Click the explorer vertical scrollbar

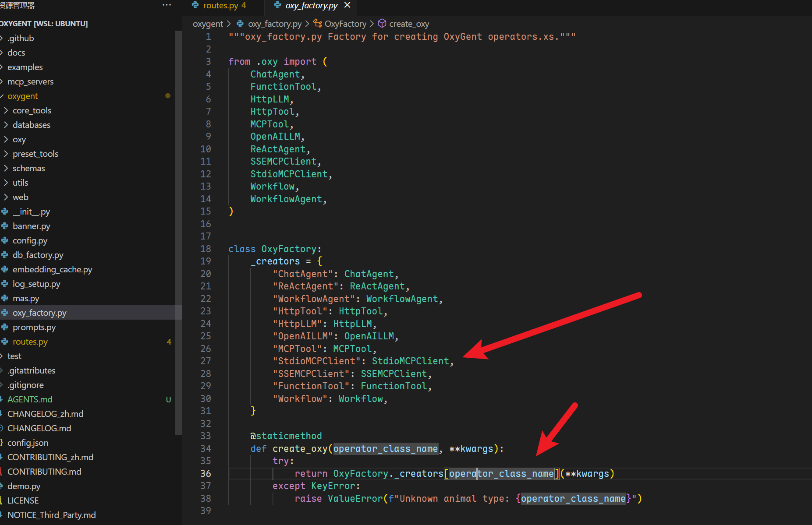point(178,219)
